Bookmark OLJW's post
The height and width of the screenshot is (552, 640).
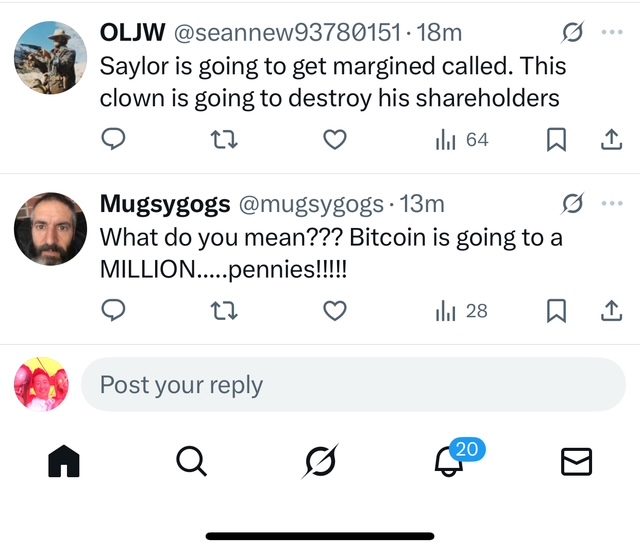tap(557, 141)
